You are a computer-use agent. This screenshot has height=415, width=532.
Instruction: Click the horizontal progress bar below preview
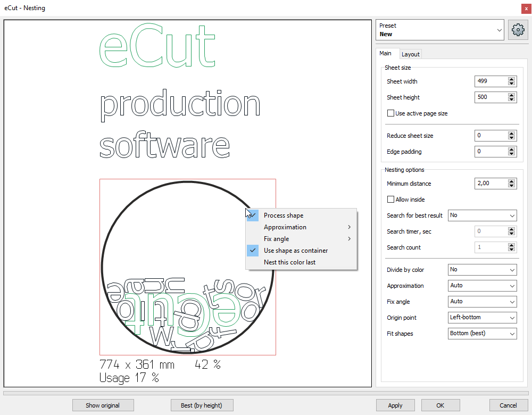pos(266,393)
